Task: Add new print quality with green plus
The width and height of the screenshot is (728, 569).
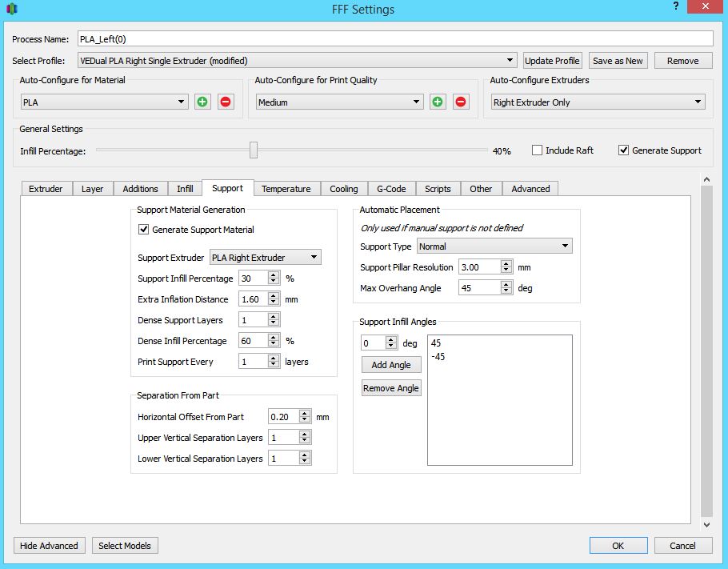Action: [x=438, y=102]
